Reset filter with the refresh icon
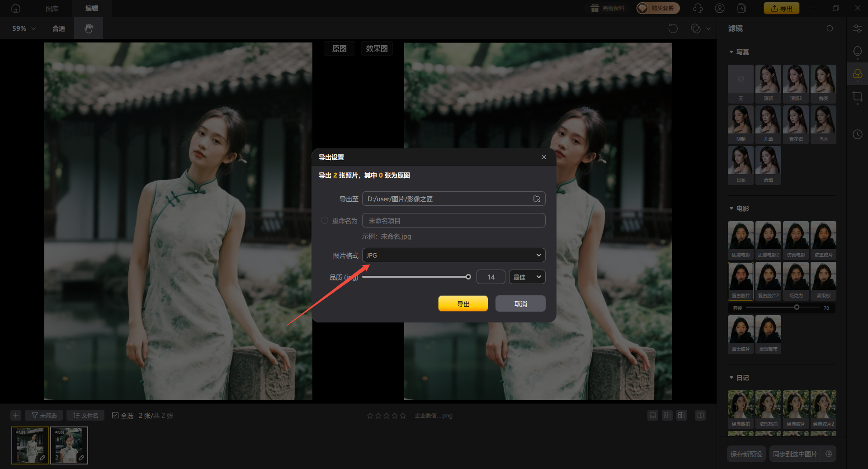This screenshot has width=868, height=469. 830,28
